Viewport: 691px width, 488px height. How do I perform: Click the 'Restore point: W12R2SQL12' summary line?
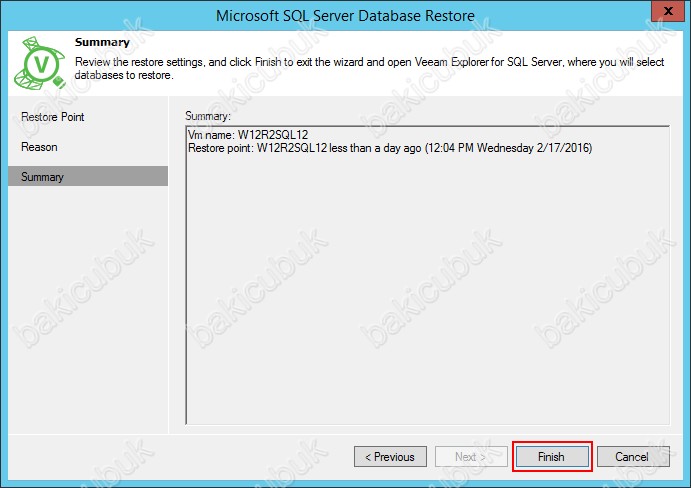coord(390,148)
